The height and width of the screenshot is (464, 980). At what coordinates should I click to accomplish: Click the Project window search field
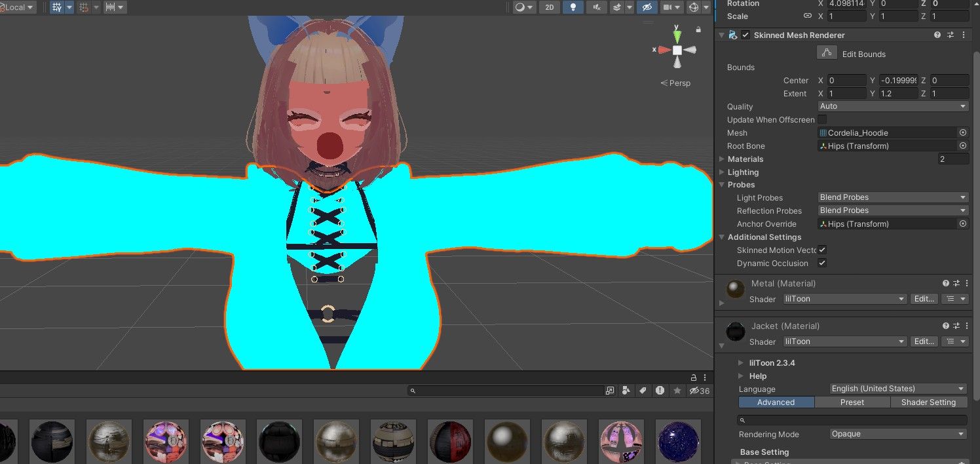pyautogui.click(x=504, y=391)
